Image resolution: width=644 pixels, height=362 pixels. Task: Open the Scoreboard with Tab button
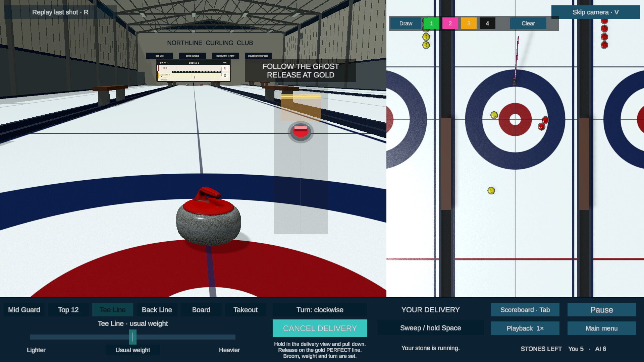click(x=525, y=310)
